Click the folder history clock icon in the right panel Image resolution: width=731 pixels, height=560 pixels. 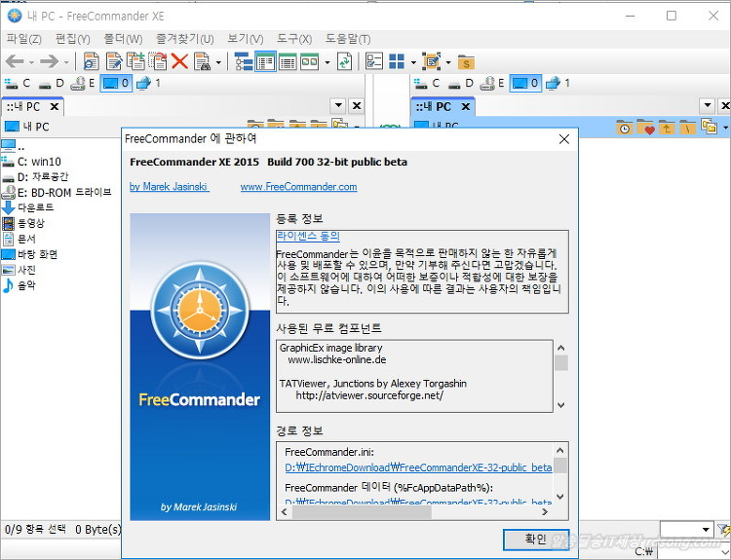[x=624, y=128]
